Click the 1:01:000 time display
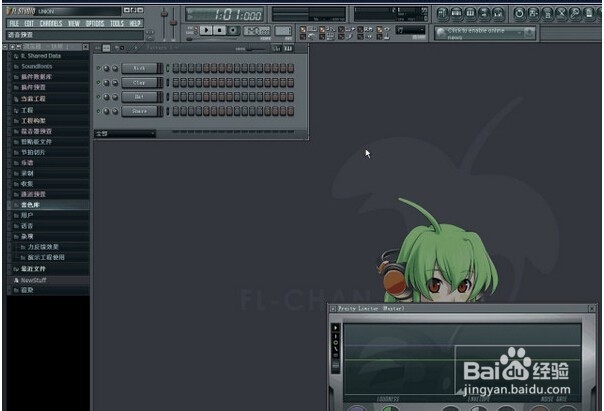Viewport: 604px width, 411px height. tap(225, 15)
